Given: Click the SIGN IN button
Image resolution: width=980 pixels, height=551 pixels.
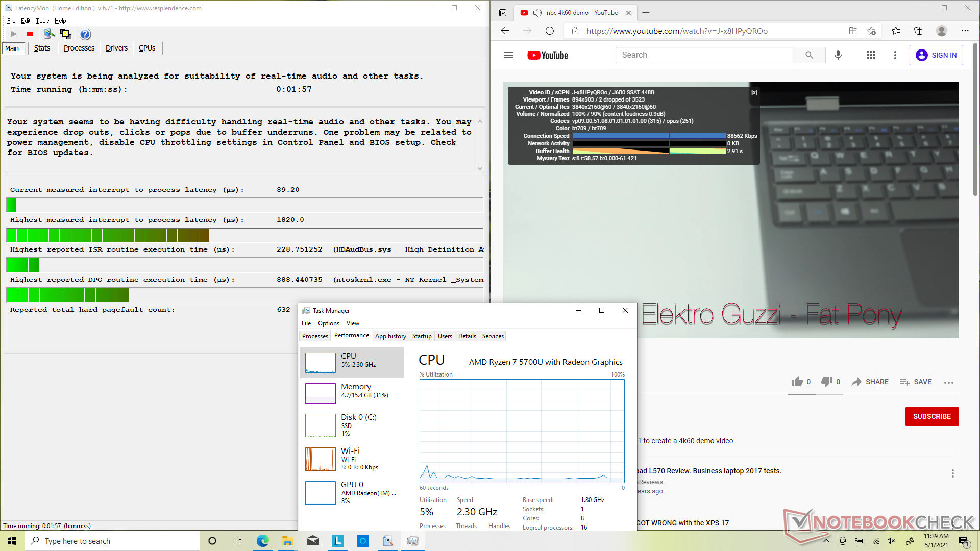Looking at the screenshot, I should point(936,55).
